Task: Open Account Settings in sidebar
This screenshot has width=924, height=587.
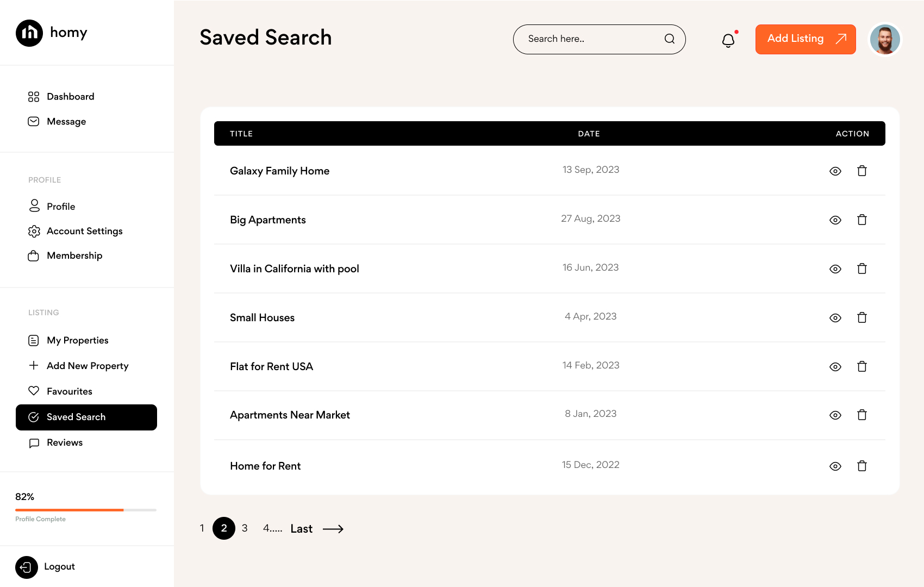Action: point(84,231)
